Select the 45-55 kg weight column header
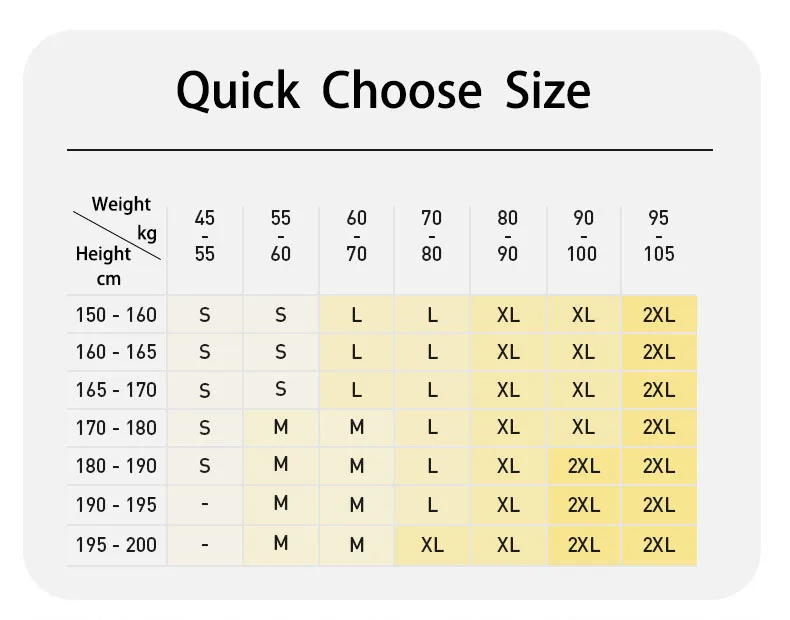Image resolution: width=790 pixels, height=620 pixels. pos(205,236)
